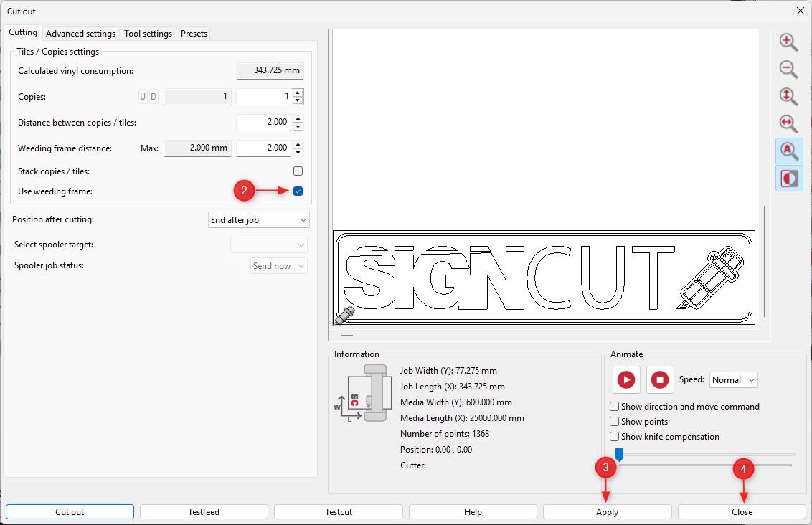Switch to the Presets tab
Screen dimensions: 812x525
click(x=194, y=34)
